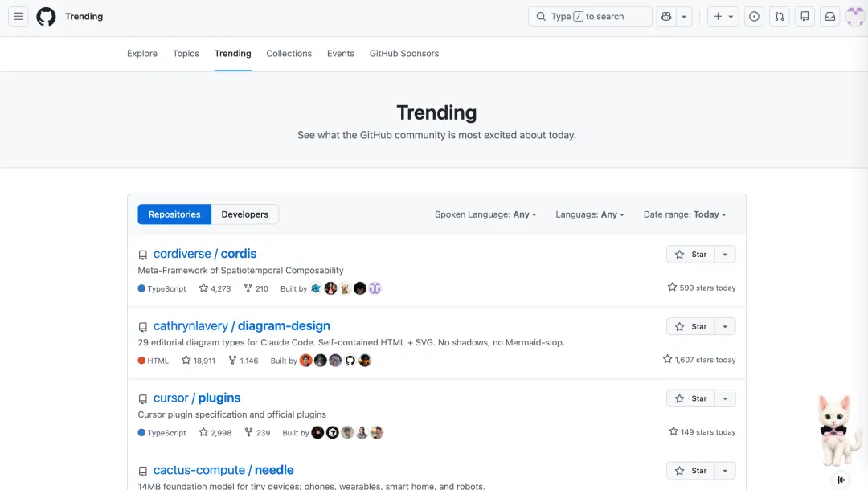Open Copilot chat icon in header
This screenshot has width=868, height=490.
(666, 17)
